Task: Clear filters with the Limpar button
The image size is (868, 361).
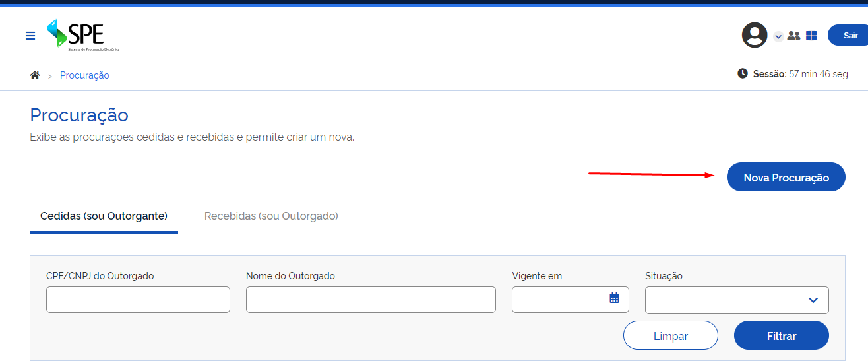Action: (671, 335)
